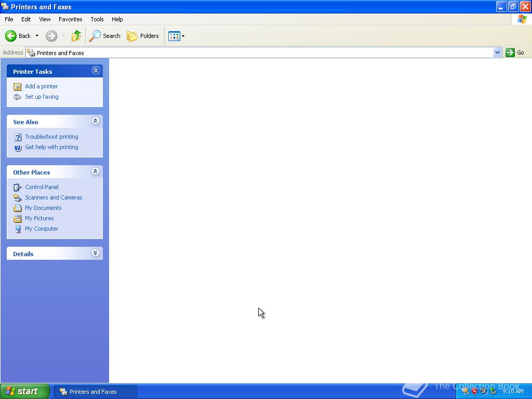The image size is (532, 399).
Task: Click the Up folder icon in toolbar
Action: [76, 36]
